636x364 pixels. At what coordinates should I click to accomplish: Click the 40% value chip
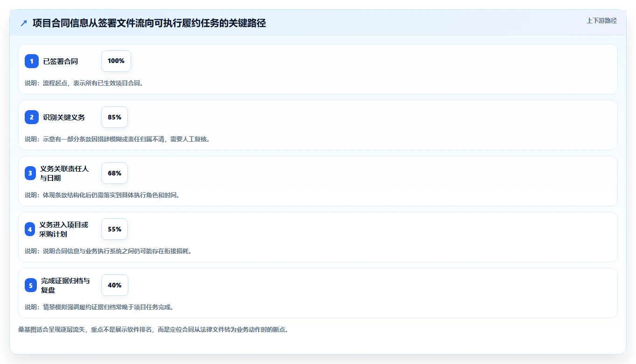click(115, 285)
